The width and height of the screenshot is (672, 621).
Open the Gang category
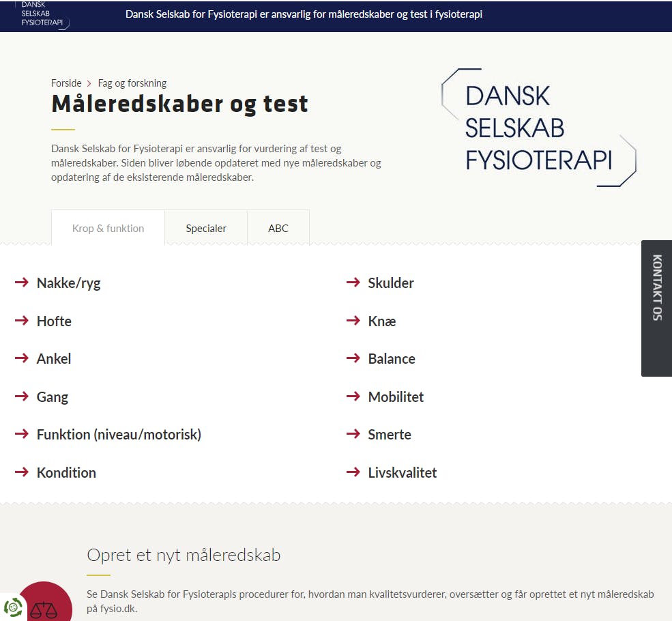(x=53, y=397)
